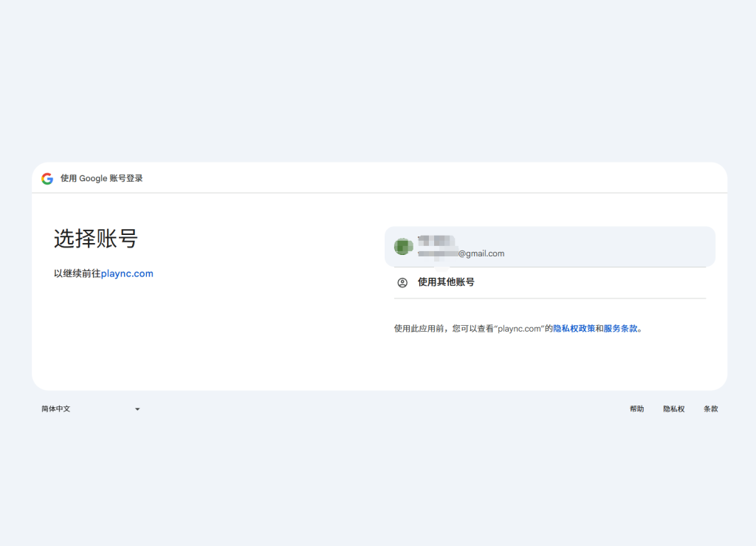Choose 使用其他账号 option
Image resolution: width=756 pixels, height=546 pixels.
click(x=446, y=282)
